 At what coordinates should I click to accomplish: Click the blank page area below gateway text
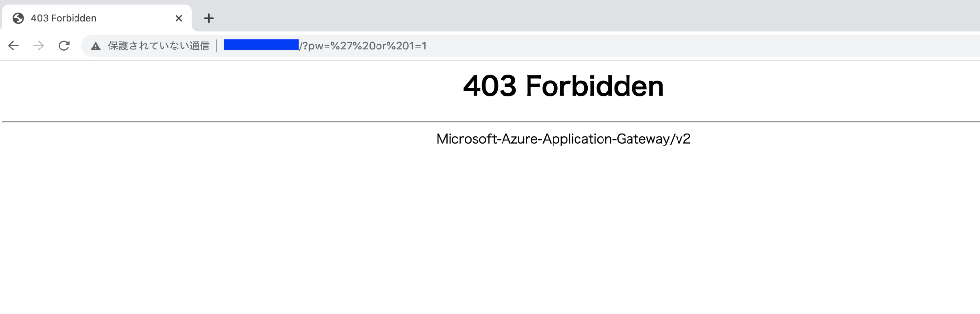click(490, 230)
